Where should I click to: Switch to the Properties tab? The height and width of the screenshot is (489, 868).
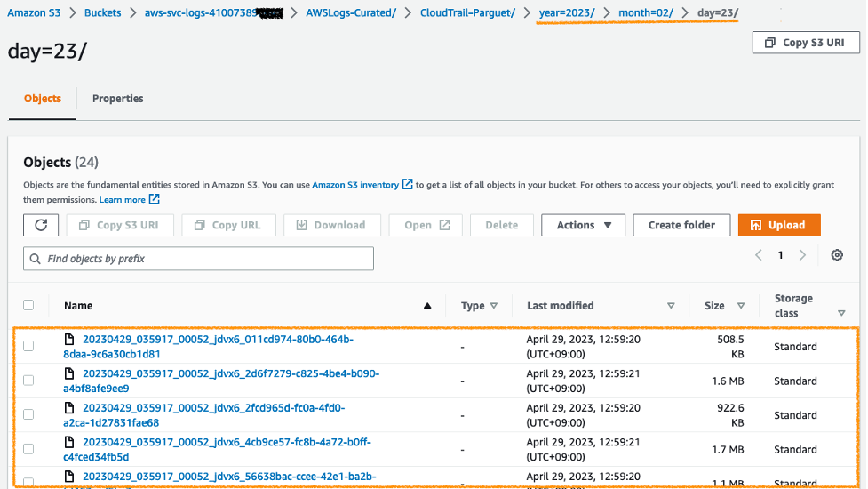[118, 99]
